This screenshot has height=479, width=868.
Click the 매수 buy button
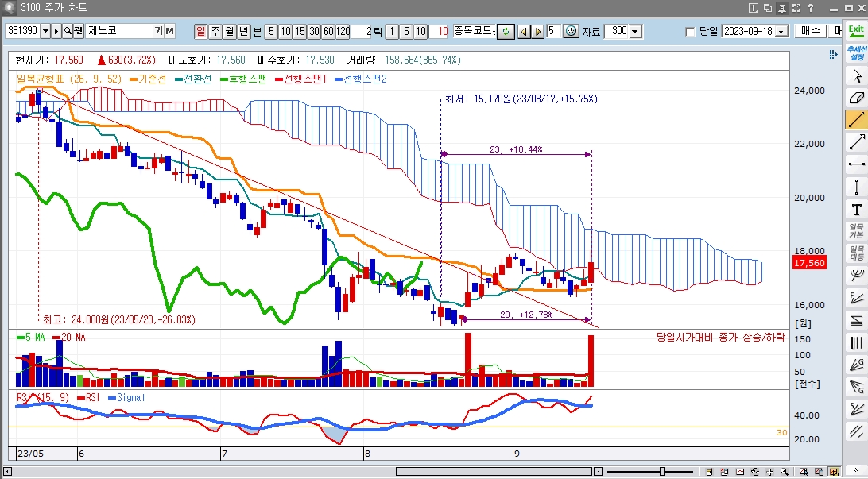[x=810, y=31]
